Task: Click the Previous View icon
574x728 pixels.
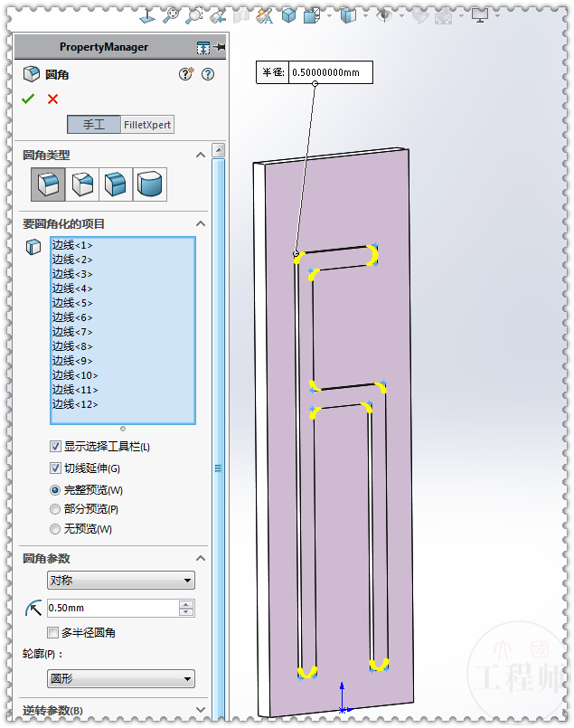Action: pos(218,16)
